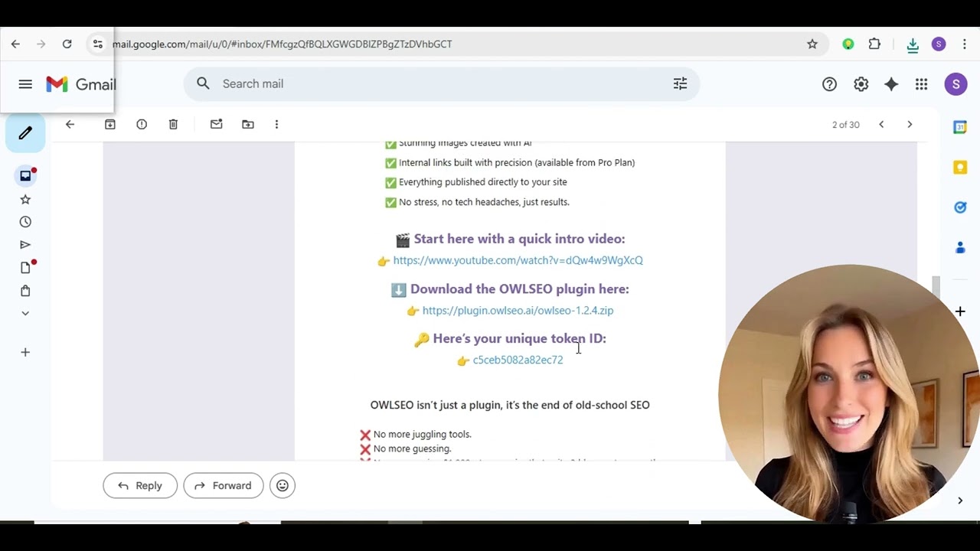This screenshot has width=980, height=551.
Task: Reload the page with the refresh icon
Action: pos(67,44)
